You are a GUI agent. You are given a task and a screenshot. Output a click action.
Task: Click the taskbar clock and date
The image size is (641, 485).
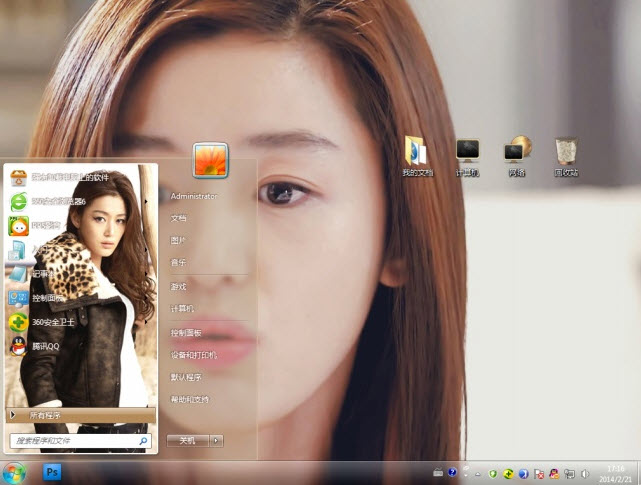pos(617,472)
